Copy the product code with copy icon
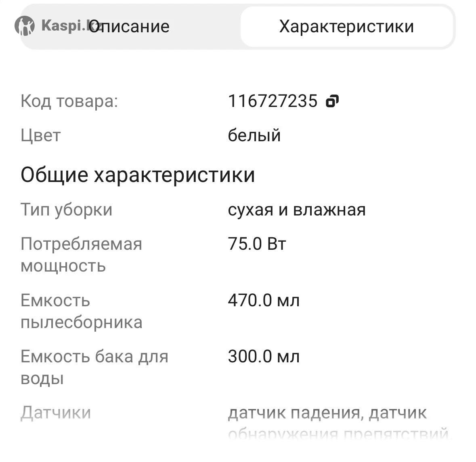Screen dimensions: 476x462 332,101
